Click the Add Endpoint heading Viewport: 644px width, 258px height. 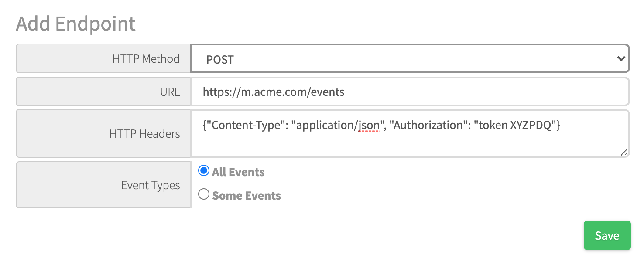76,23
